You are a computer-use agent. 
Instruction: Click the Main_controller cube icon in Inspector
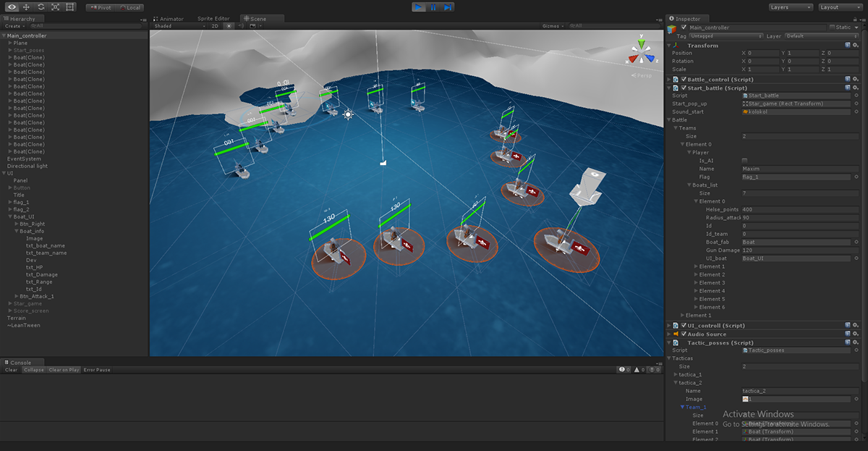(673, 30)
